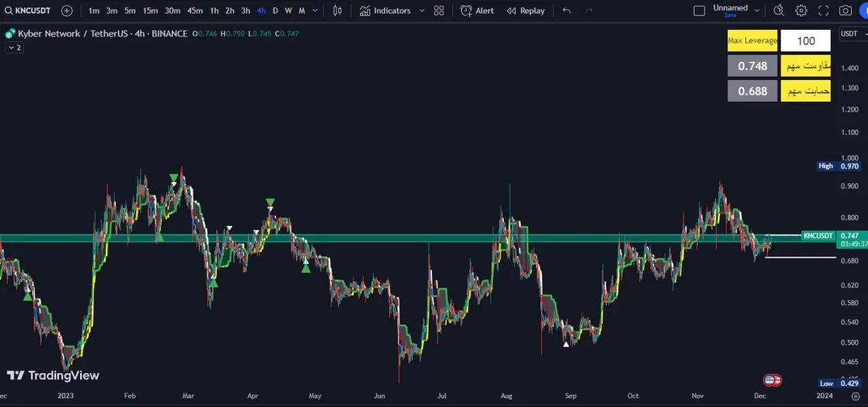Switch to the 15m interval
868x407 pixels.
(151, 11)
